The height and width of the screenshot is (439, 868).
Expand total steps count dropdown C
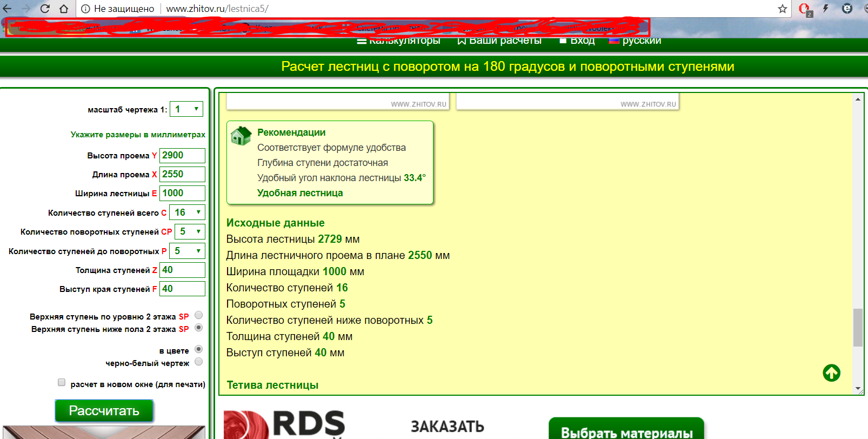[187, 212]
